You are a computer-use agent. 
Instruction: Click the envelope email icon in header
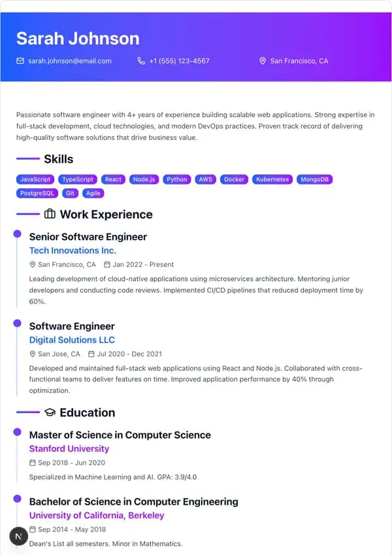tap(20, 61)
